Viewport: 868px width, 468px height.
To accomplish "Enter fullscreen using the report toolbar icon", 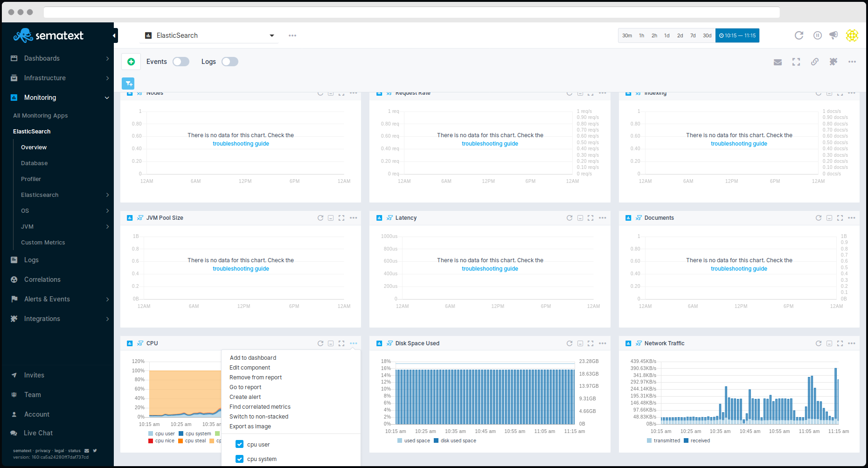I will [796, 62].
